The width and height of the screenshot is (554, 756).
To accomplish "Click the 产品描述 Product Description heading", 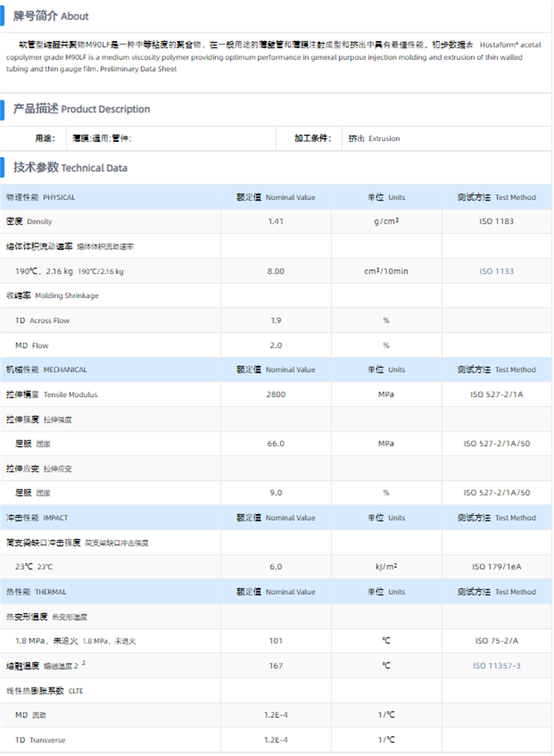I will pos(82,109).
